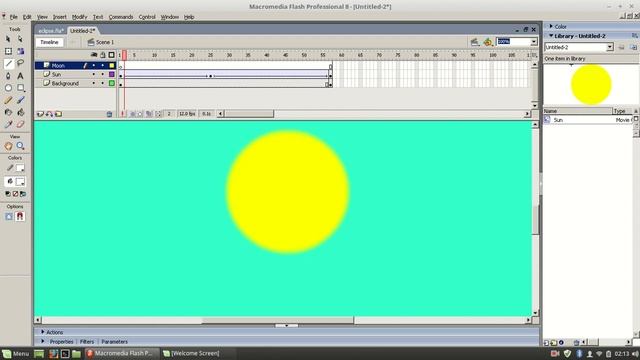Select the Zoom magnifier tool
This screenshot has width=640, height=360.
[x=20, y=146]
